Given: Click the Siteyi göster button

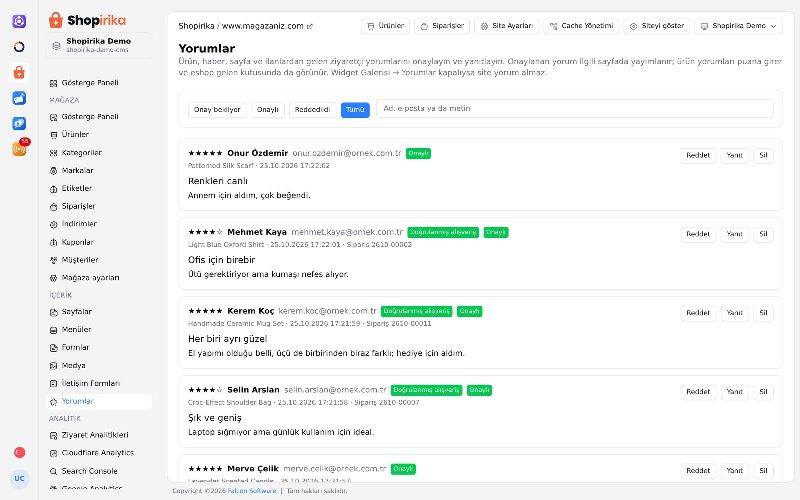Looking at the screenshot, I should 657,26.
